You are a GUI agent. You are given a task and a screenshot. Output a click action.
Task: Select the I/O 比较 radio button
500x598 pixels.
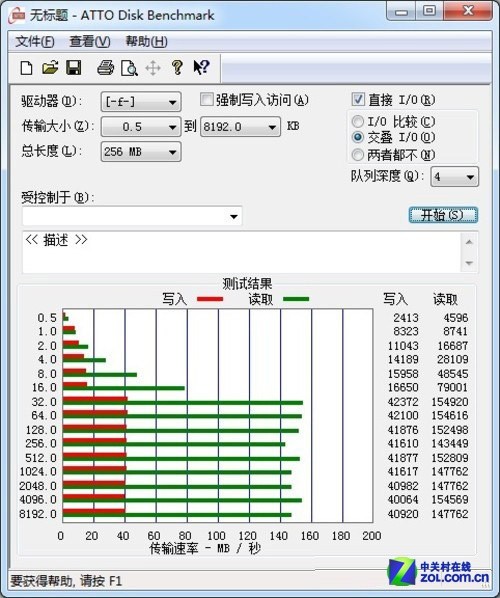coord(357,122)
